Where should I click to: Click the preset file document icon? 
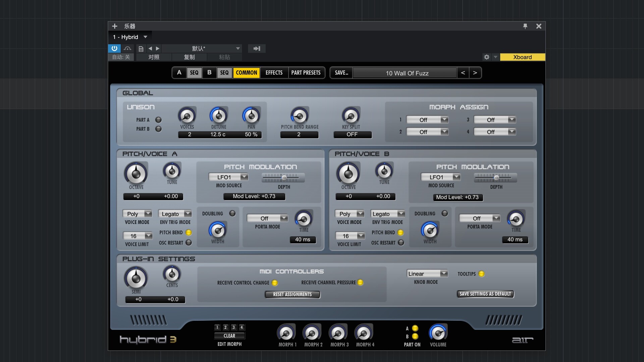(x=141, y=49)
